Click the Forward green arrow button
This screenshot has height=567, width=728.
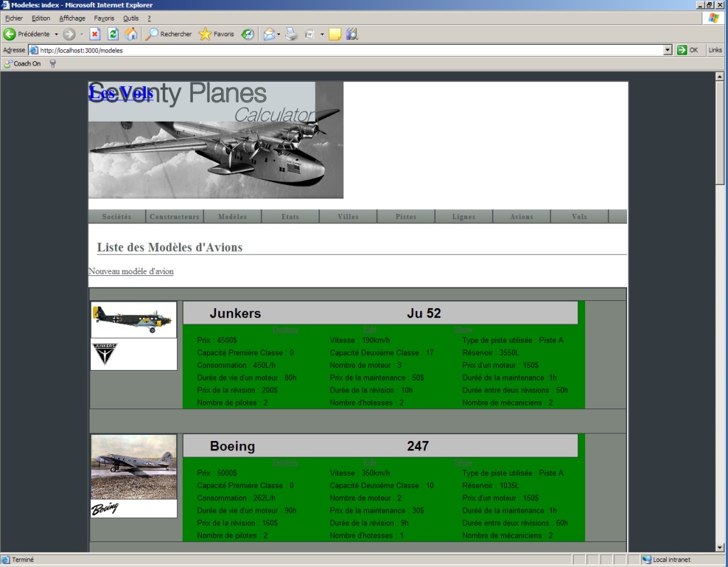69,34
